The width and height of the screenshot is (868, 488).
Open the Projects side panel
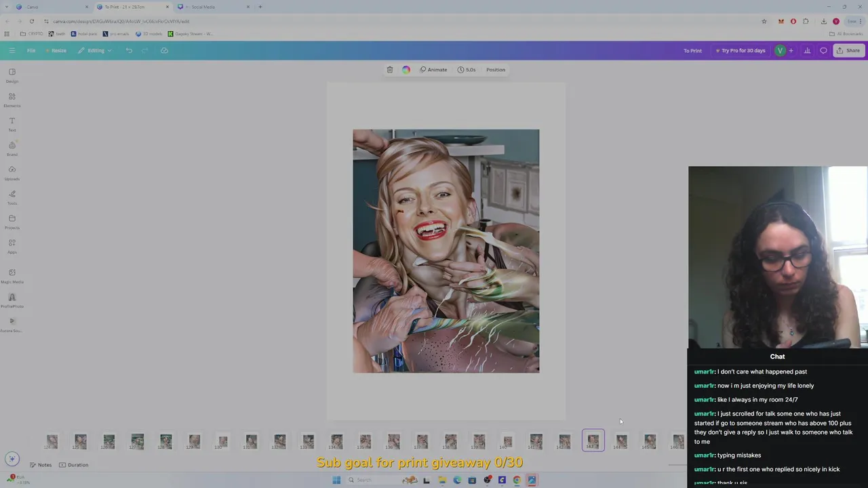tap(12, 222)
